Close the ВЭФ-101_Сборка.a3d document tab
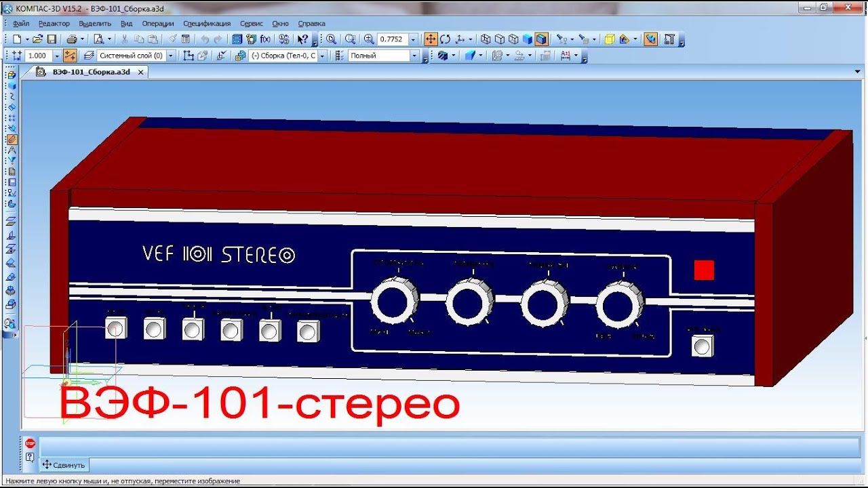 click(141, 72)
